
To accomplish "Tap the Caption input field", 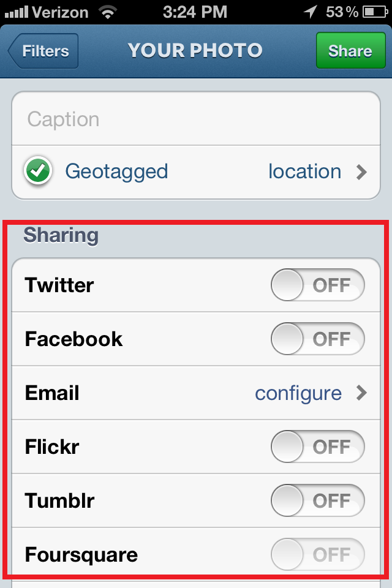I will pyautogui.click(x=196, y=119).
